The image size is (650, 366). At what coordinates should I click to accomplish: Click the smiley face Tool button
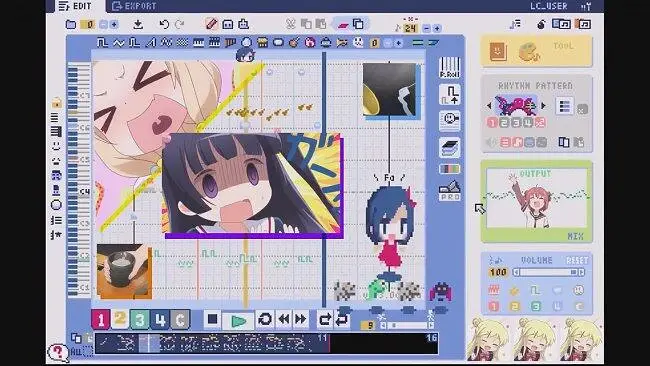[x=498, y=52]
